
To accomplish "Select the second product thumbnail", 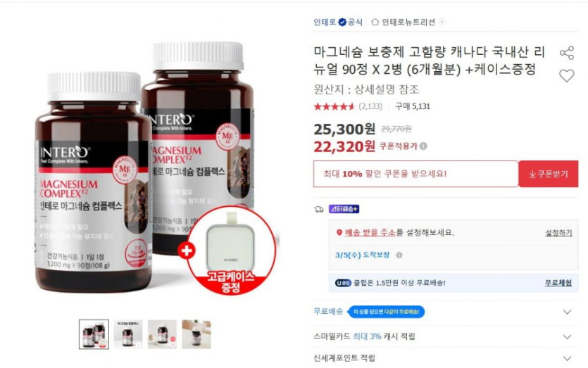I will point(128,334).
